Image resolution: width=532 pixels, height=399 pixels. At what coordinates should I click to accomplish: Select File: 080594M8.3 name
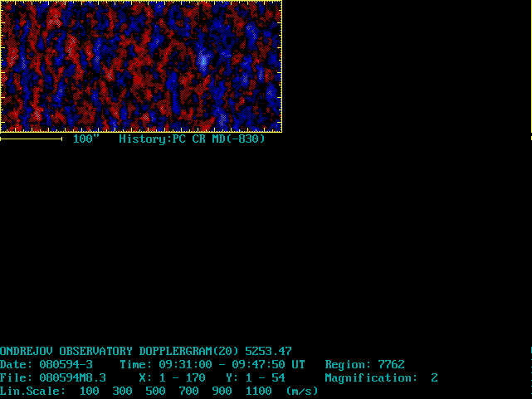tap(53, 377)
